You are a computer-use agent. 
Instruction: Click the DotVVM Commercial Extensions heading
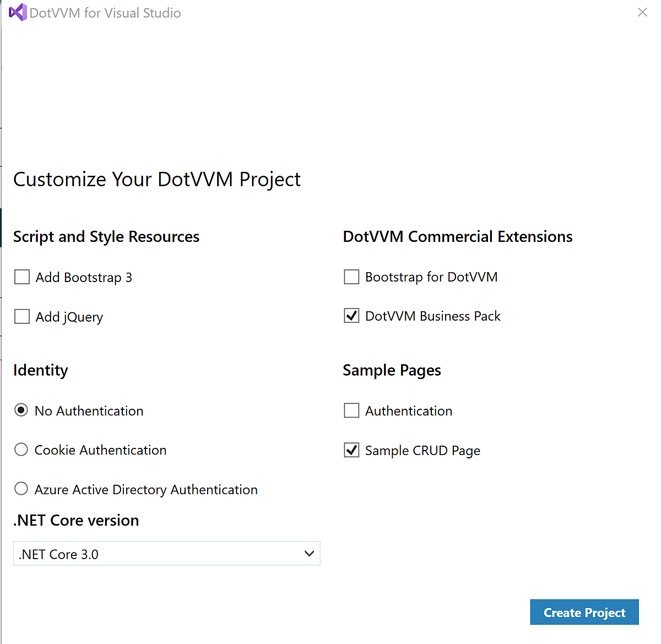pyautogui.click(x=458, y=236)
